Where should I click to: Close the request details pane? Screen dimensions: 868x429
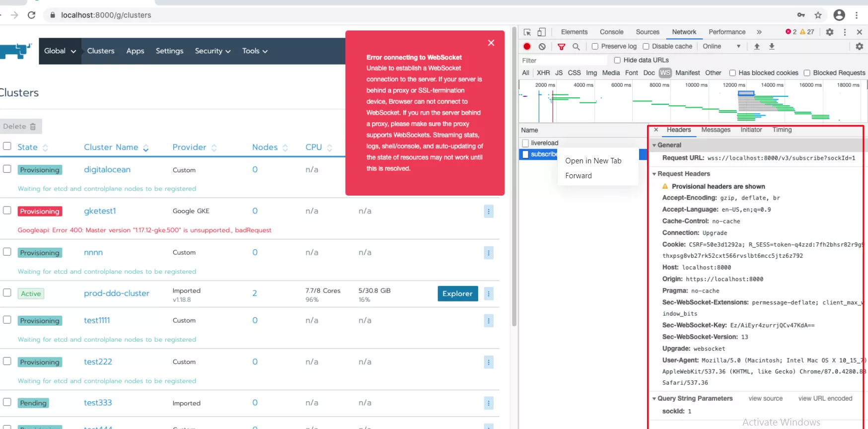coord(656,130)
